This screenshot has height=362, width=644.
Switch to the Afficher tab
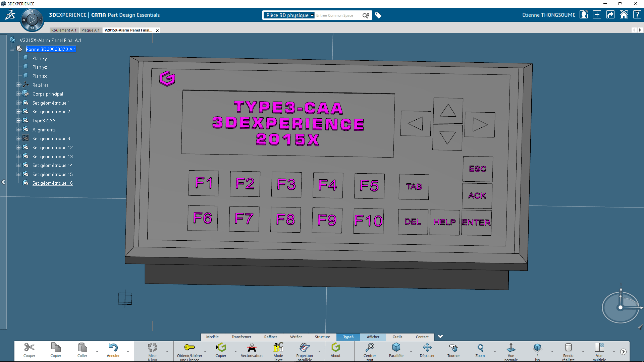373,337
